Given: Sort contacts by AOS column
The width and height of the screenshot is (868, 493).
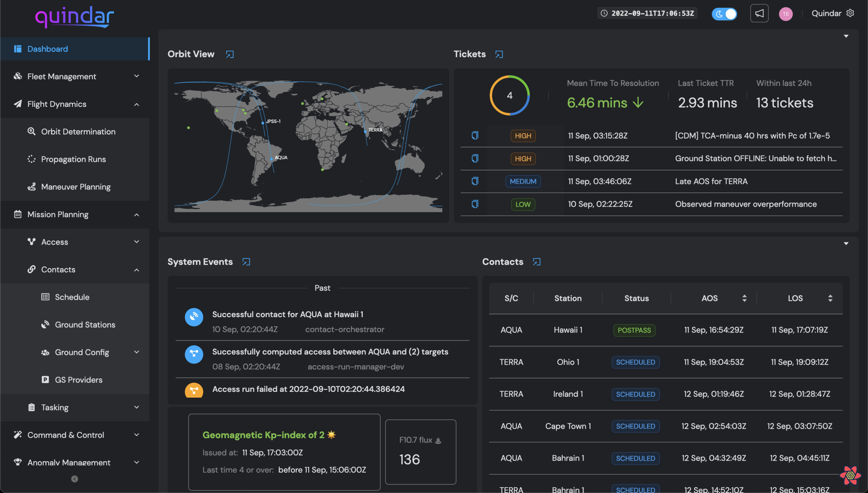Looking at the screenshot, I should pyautogui.click(x=744, y=298).
